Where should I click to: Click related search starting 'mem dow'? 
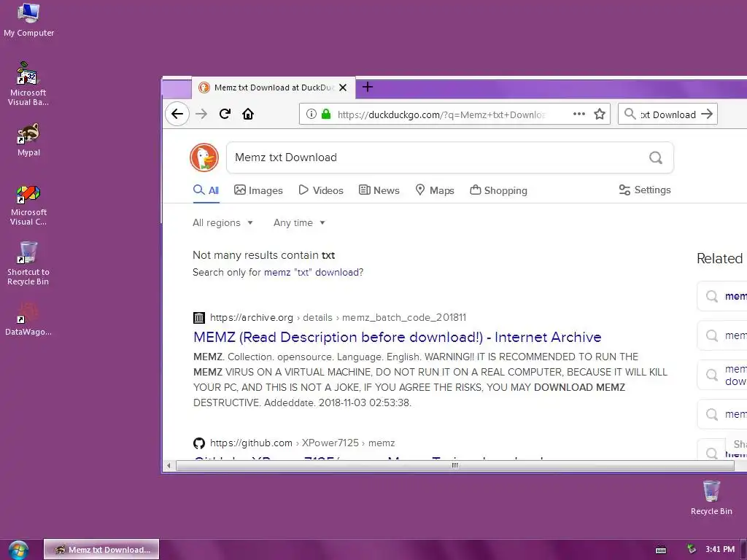(722, 376)
